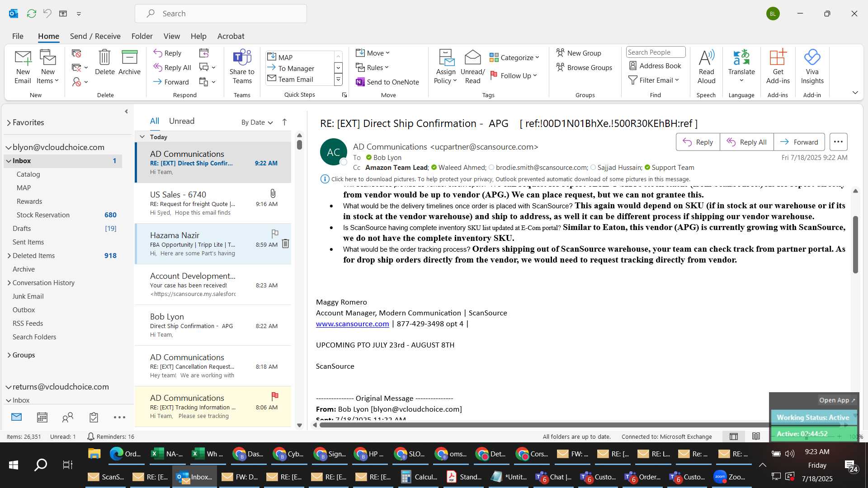Image resolution: width=868 pixels, height=488 pixels.
Task: Open Categorize dropdown
Action: tap(514, 57)
